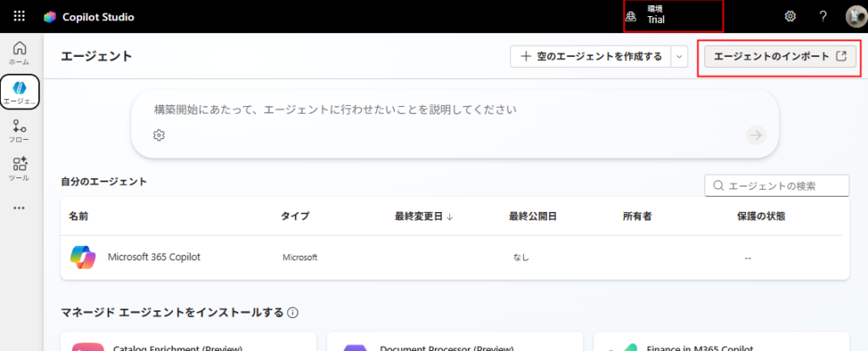
Task: Open ツール in the left sidebar
Action: pyautogui.click(x=19, y=169)
